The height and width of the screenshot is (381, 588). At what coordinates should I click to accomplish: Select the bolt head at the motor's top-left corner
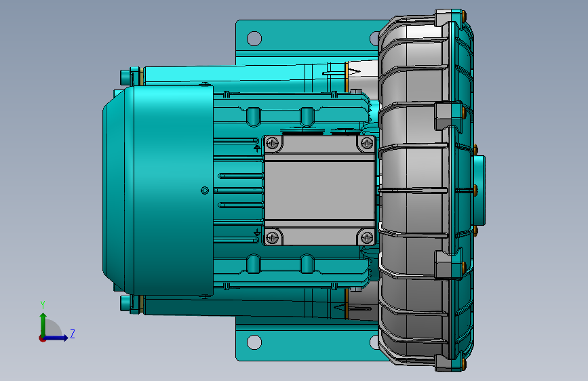[125, 77]
